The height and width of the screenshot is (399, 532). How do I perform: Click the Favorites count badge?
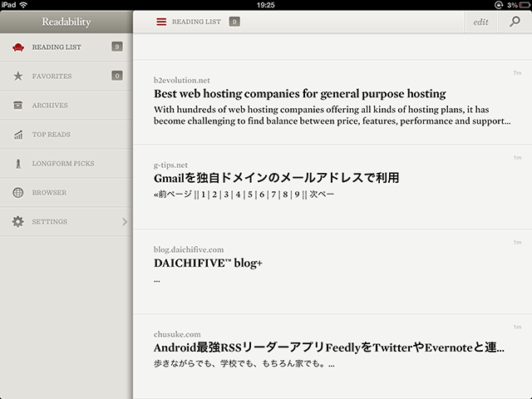coord(117,76)
